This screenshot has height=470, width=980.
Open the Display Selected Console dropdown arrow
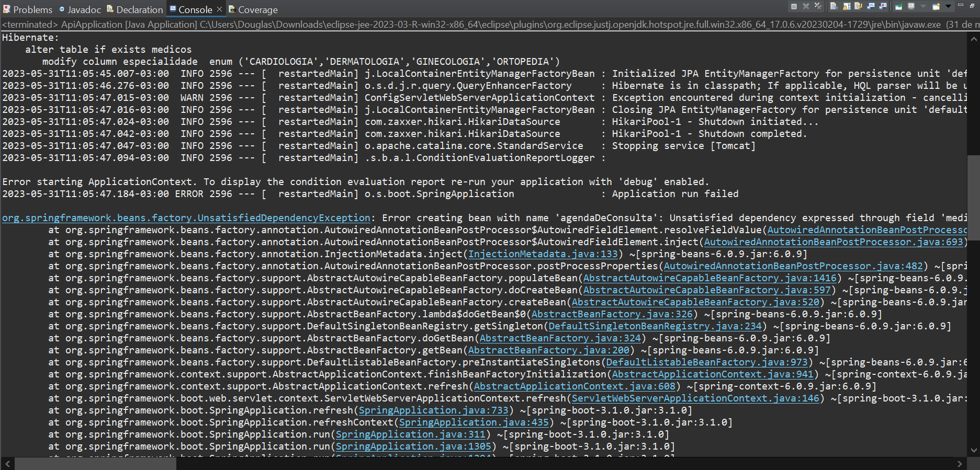923,6
